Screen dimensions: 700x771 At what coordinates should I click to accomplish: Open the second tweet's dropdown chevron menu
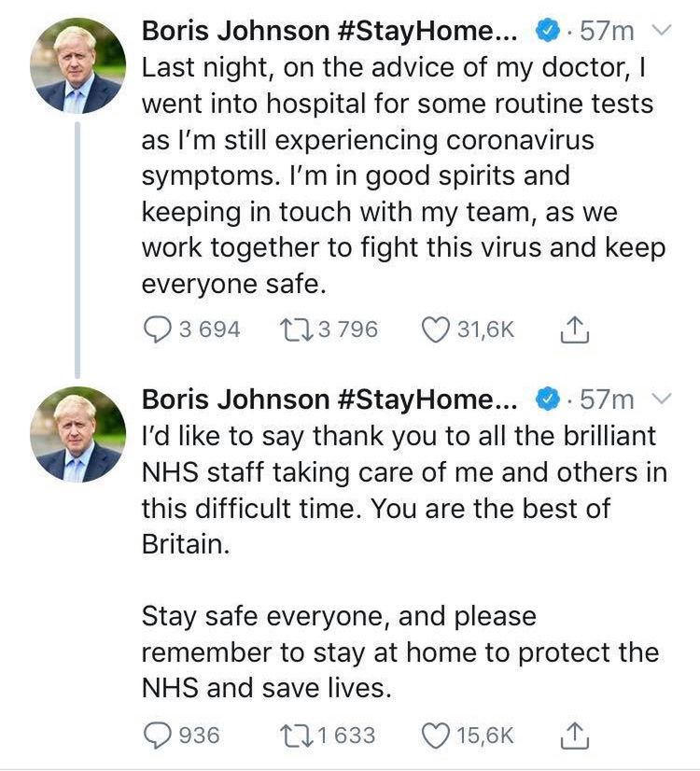click(x=660, y=399)
